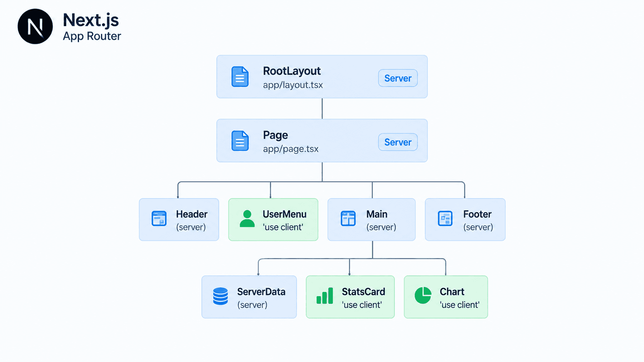Click the 'UserMenu' label
The width and height of the screenshot is (644, 362).
285,214
